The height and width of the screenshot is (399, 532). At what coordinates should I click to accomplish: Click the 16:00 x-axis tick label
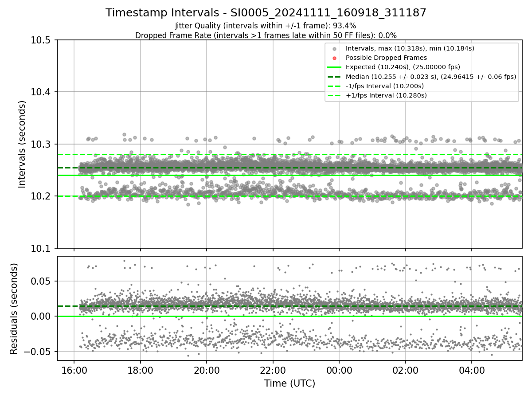click(x=74, y=370)
